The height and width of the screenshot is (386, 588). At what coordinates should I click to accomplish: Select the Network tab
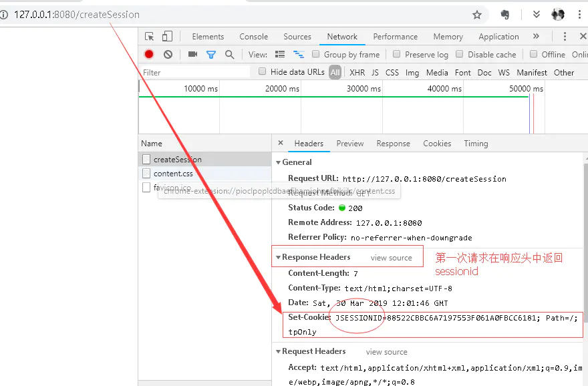point(342,37)
